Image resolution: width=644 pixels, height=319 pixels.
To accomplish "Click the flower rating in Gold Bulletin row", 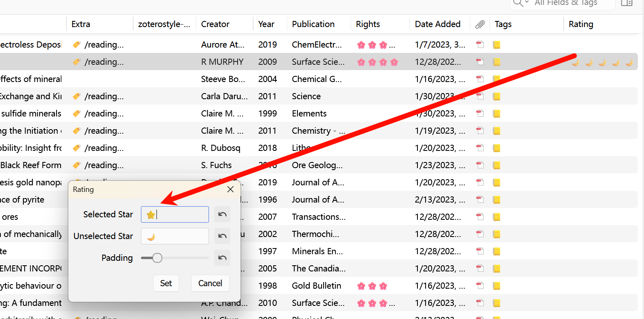I will (372, 286).
